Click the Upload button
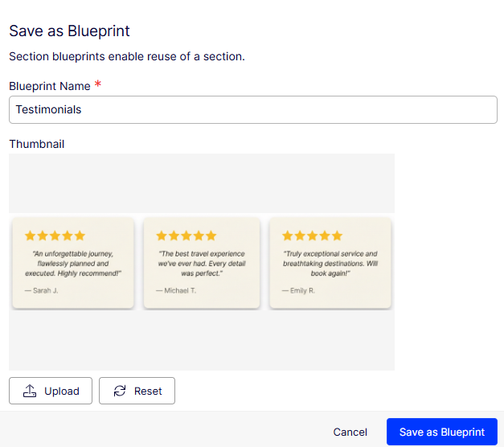 tap(51, 391)
